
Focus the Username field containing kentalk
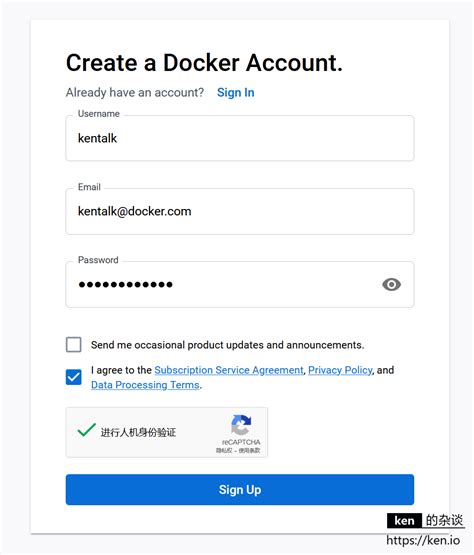click(240, 138)
